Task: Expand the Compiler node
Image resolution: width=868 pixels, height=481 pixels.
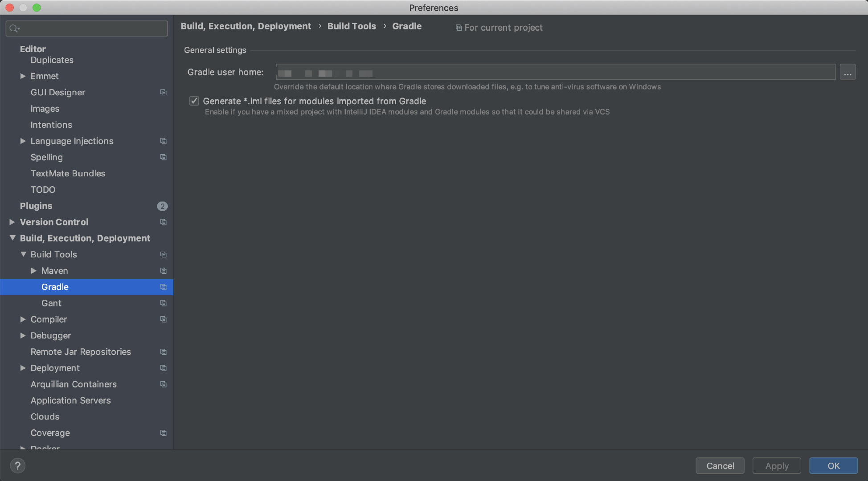Action: (x=23, y=319)
